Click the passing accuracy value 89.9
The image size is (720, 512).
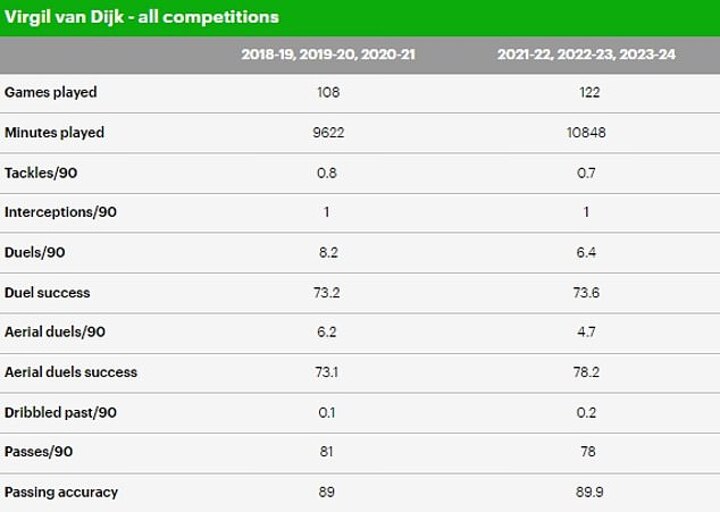586,492
